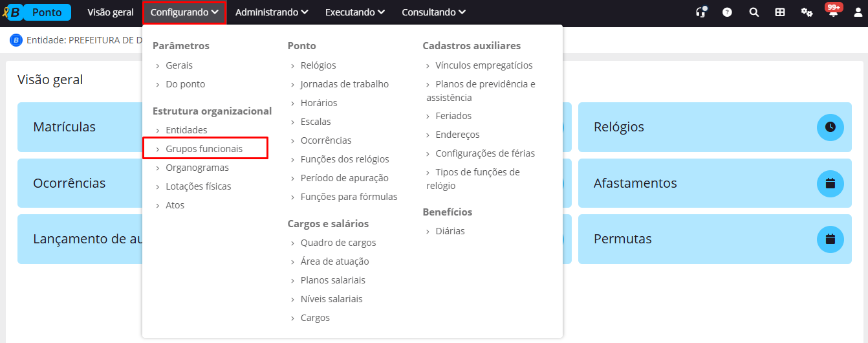Image resolution: width=868 pixels, height=343 pixels.
Task: Select Grupos funcionais menu entry
Action: 204,149
